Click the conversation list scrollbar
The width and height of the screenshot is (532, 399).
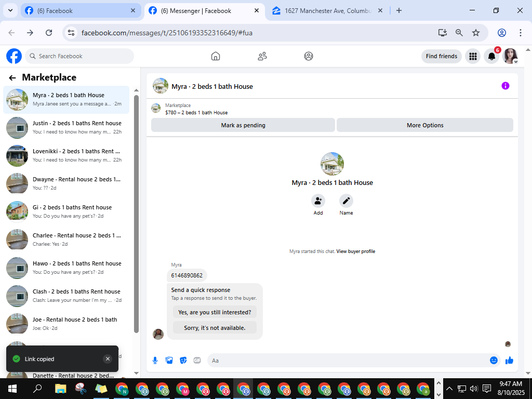point(136,214)
